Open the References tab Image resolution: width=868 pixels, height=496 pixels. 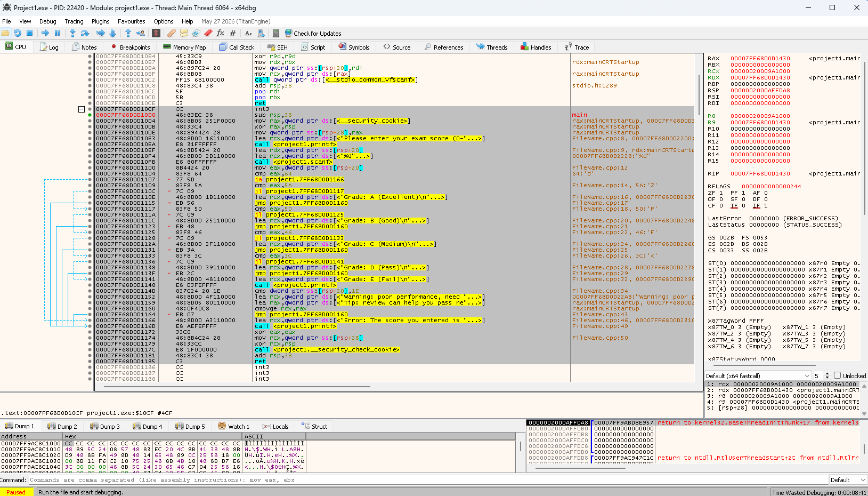coord(443,47)
